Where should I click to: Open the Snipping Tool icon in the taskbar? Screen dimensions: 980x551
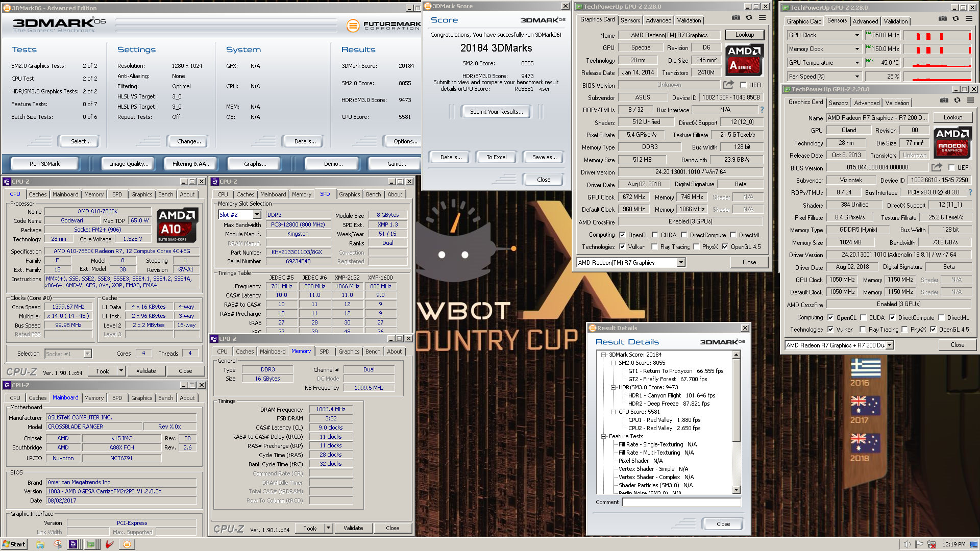(x=57, y=544)
